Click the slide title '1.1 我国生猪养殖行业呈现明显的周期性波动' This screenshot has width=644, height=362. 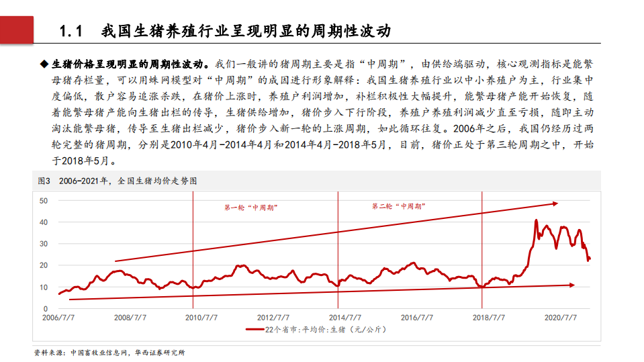point(225,31)
